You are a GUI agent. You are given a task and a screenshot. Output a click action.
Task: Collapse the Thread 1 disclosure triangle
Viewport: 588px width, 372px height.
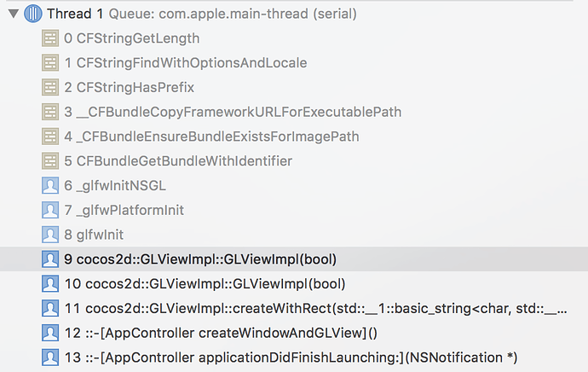[x=13, y=14]
